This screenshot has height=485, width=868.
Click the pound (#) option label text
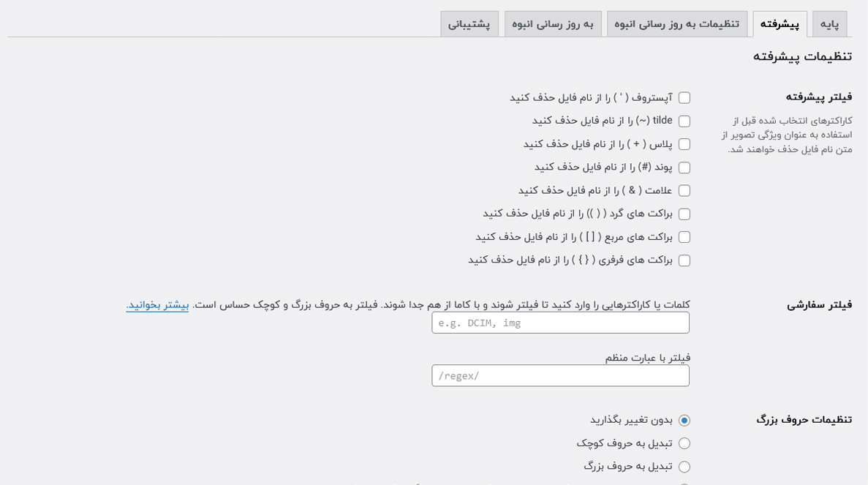click(x=603, y=168)
